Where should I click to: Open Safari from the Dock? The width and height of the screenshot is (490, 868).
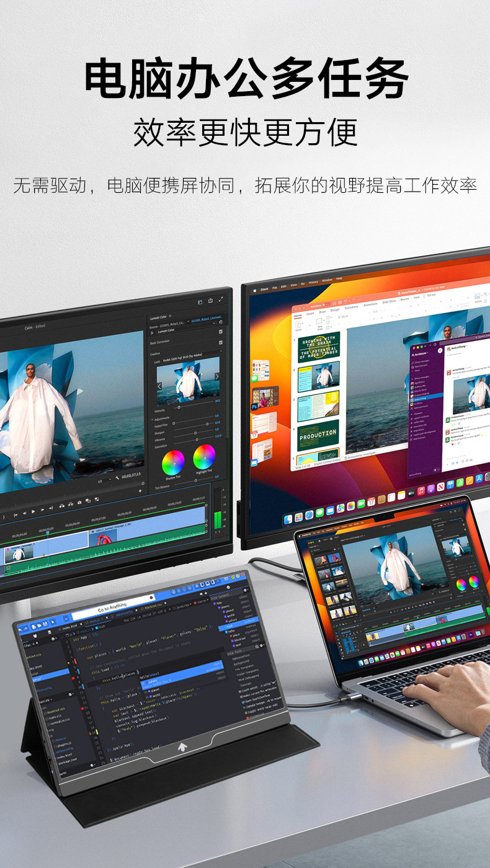(309, 515)
